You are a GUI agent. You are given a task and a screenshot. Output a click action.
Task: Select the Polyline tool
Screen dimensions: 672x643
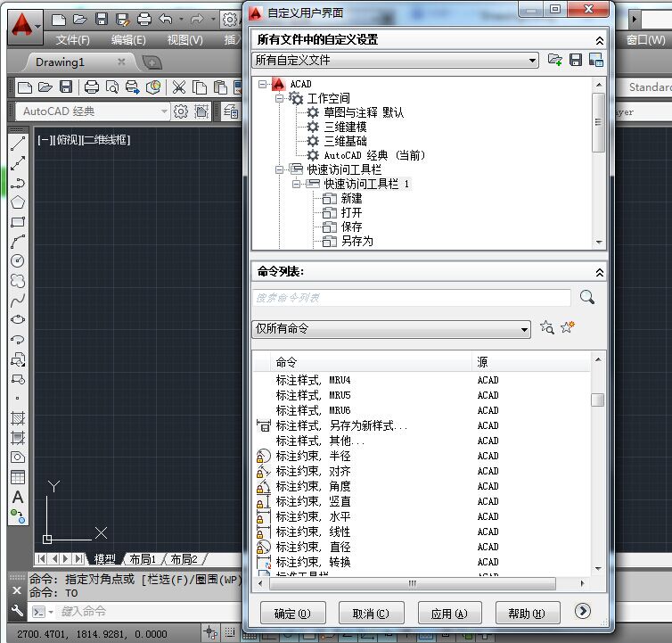(x=18, y=183)
